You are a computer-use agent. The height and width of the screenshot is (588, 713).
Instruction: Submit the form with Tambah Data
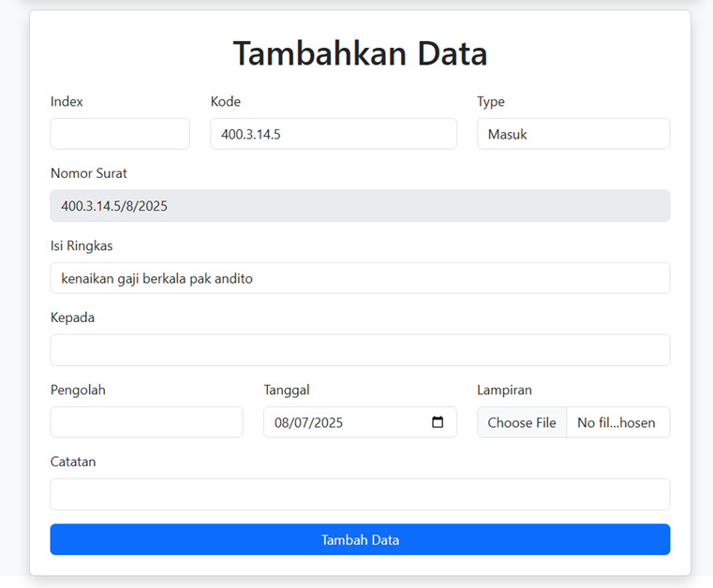click(360, 540)
